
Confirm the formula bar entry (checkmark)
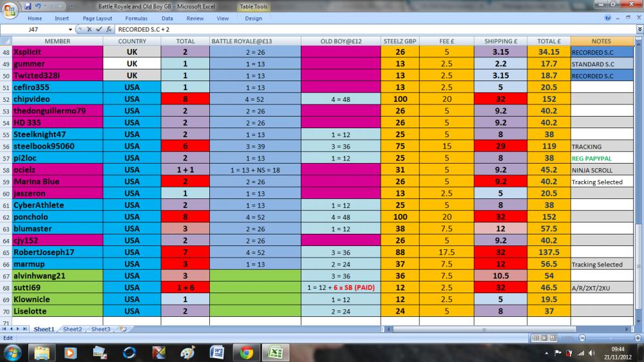(x=99, y=29)
